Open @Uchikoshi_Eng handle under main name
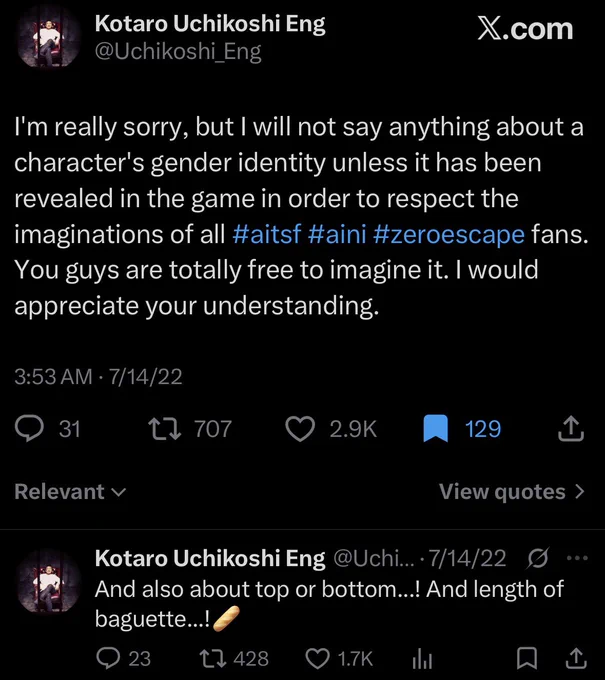Image resolution: width=605 pixels, height=680 pixels. (x=178, y=52)
